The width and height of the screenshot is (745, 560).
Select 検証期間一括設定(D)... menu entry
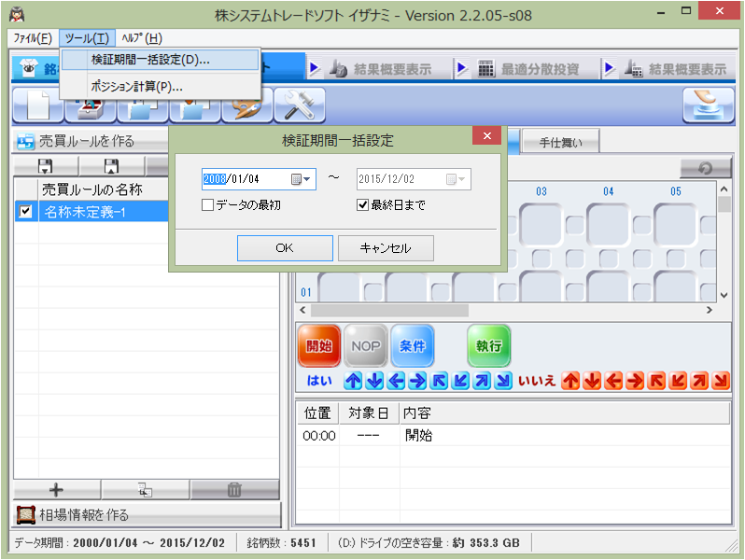point(161,60)
